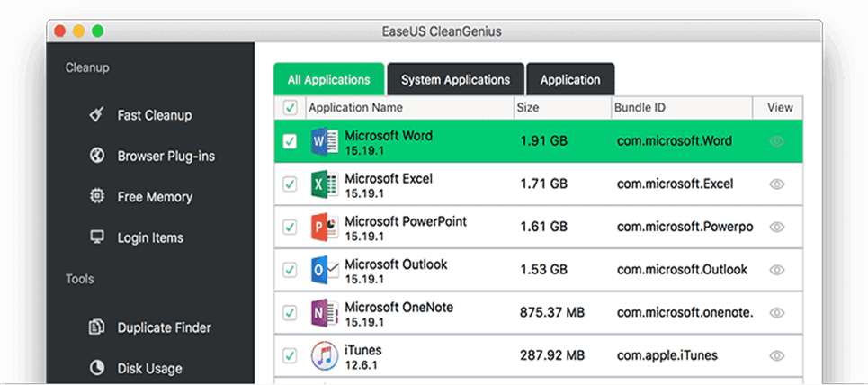
Task: Uncheck the Microsoft Excel checkbox
Action: point(290,184)
